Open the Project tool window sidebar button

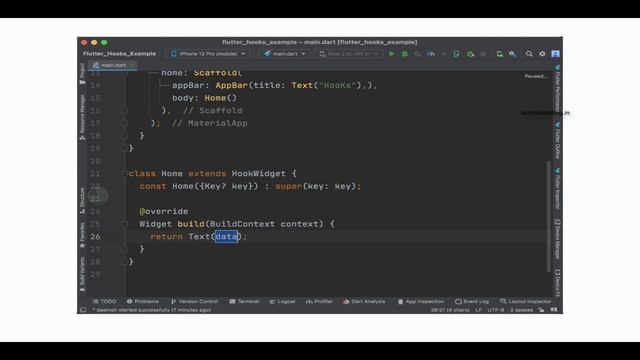tap(82, 74)
